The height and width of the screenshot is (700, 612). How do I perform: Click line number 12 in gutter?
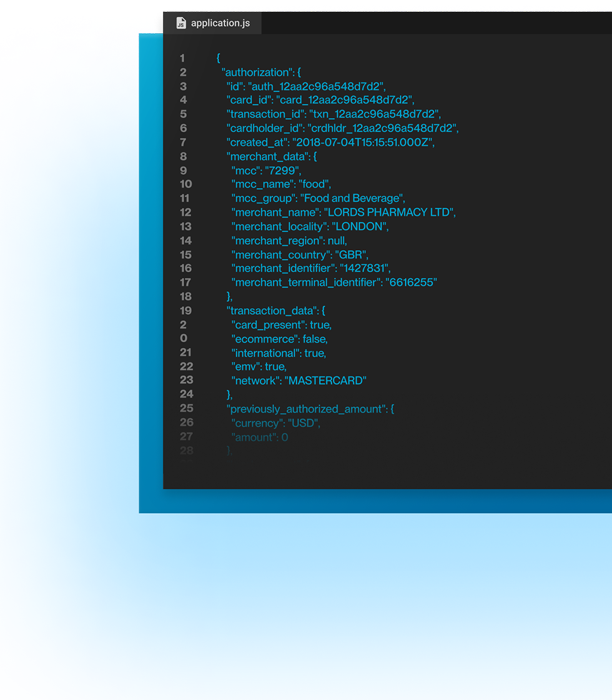tap(185, 212)
